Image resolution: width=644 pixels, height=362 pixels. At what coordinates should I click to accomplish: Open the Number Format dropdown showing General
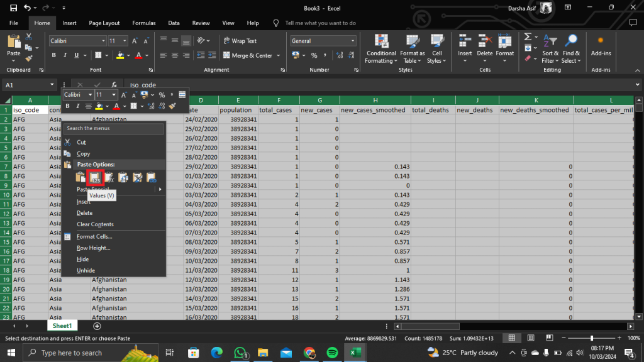(322, 40)
